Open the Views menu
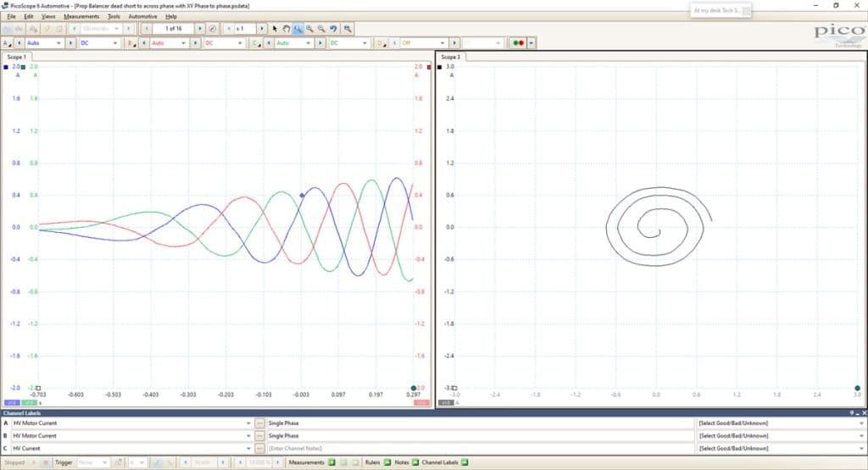This screenshot has width=868, height=470. 48,17
